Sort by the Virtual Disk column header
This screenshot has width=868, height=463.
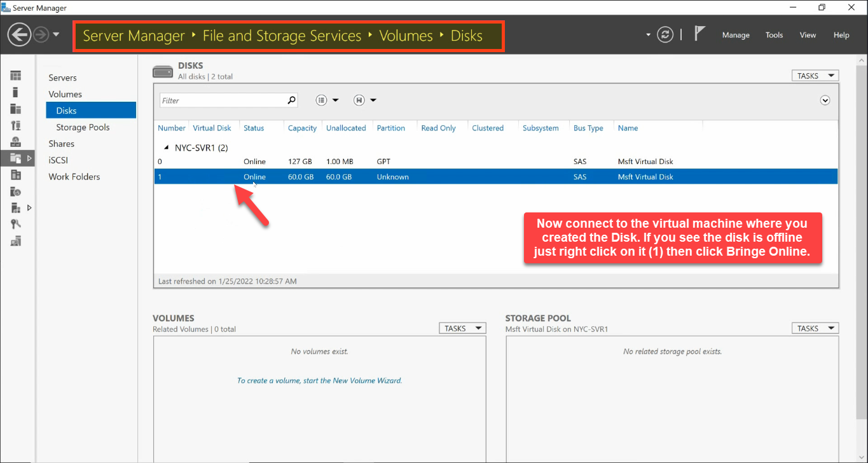[x=212, y=128]
